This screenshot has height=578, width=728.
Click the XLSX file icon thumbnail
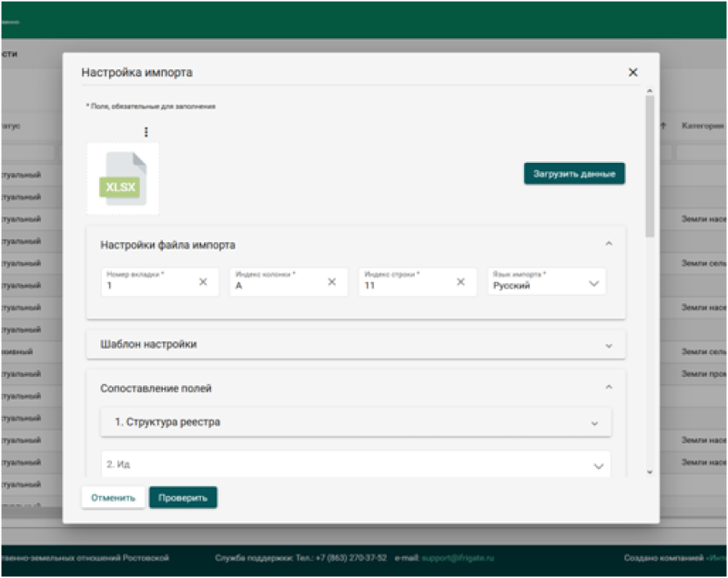[x=123, y=178]
